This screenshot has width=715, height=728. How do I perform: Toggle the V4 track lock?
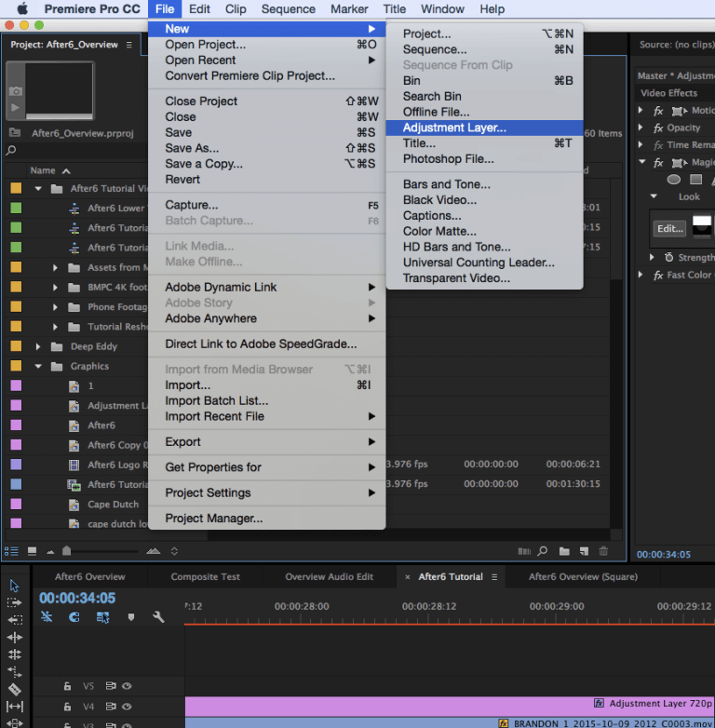point(67,707)
